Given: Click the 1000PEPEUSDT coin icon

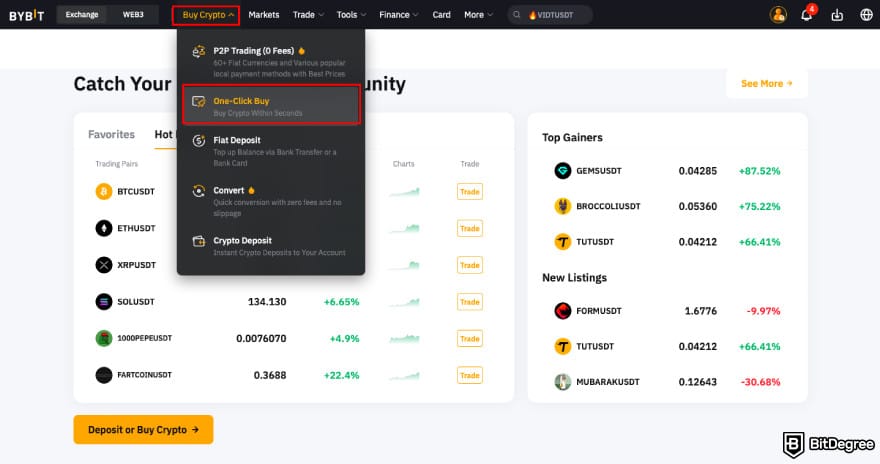Looking at the screenshot, I should [x=104, y=338].
